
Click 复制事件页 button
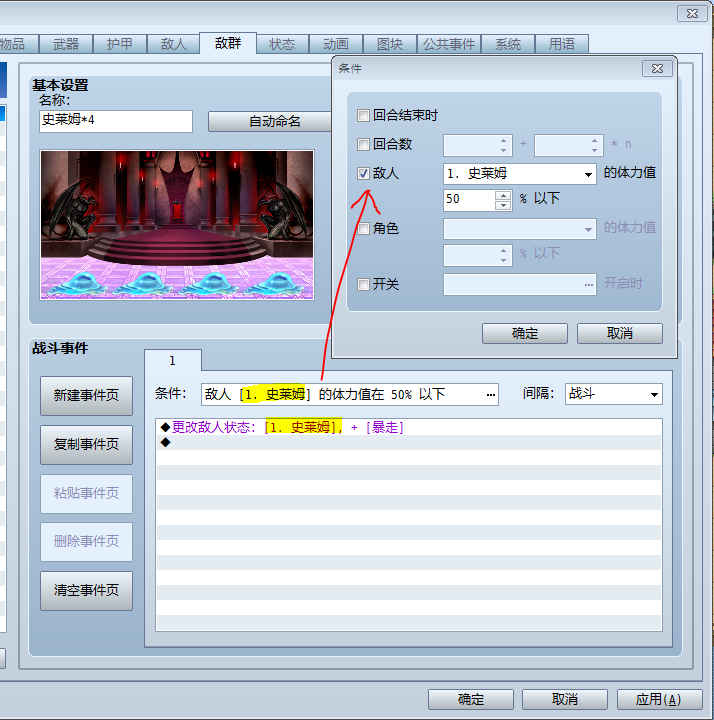pos(86,444)
